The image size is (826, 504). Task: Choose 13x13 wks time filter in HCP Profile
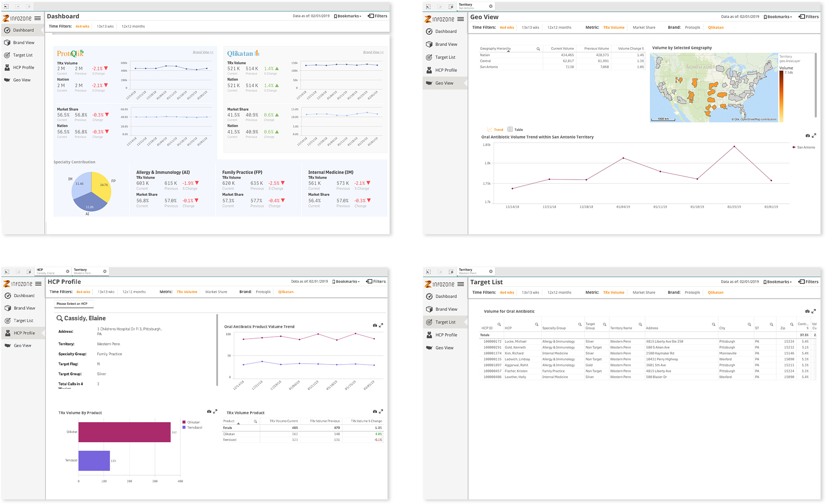pos(106,292)
